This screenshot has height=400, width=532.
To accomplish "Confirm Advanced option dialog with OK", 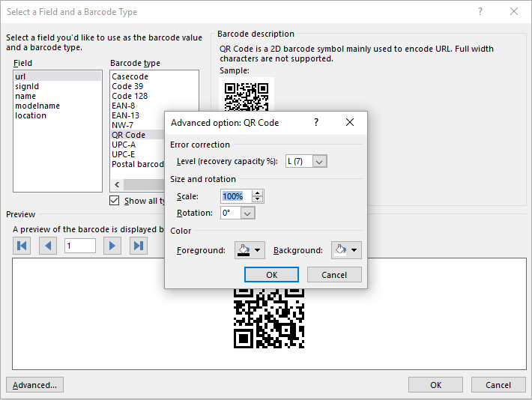I will tap(271, 274).
